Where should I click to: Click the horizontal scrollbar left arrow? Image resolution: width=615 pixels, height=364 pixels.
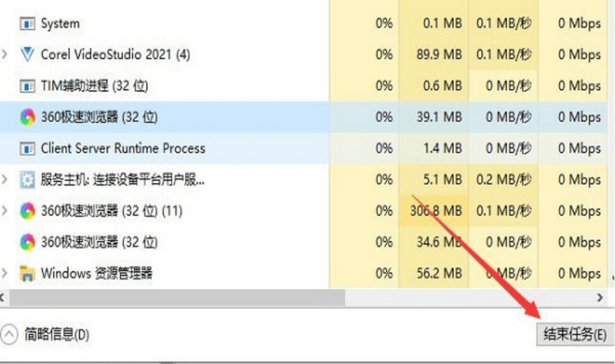pyautogui.click(x=3, y=298)
